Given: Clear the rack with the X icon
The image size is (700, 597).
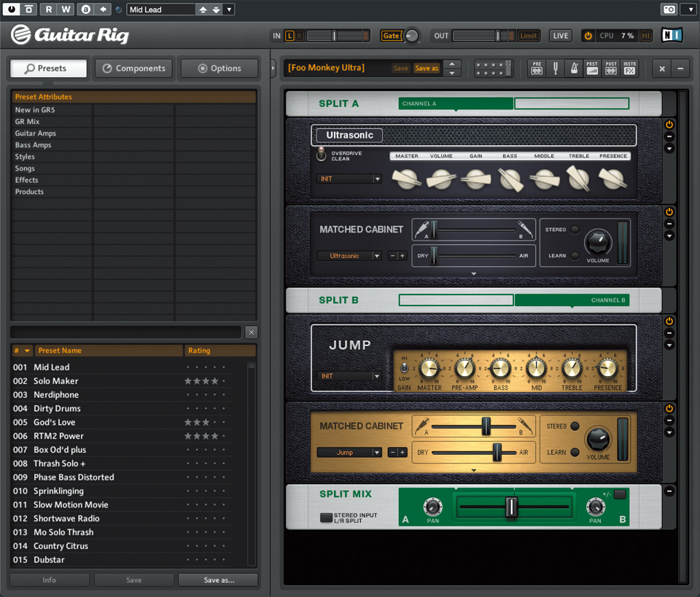Looking at the screenshot, I should pyautogui.click(x=662, y=69).
